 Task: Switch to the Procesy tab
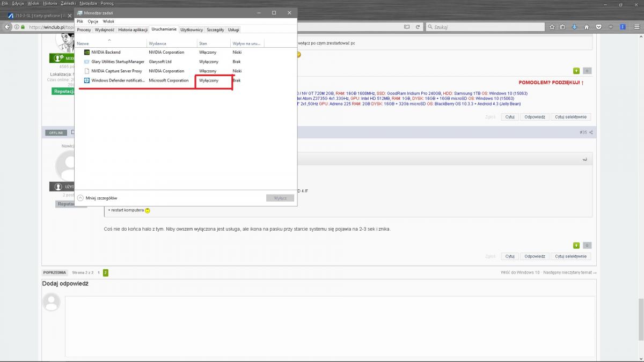click(x=84, y=30)
